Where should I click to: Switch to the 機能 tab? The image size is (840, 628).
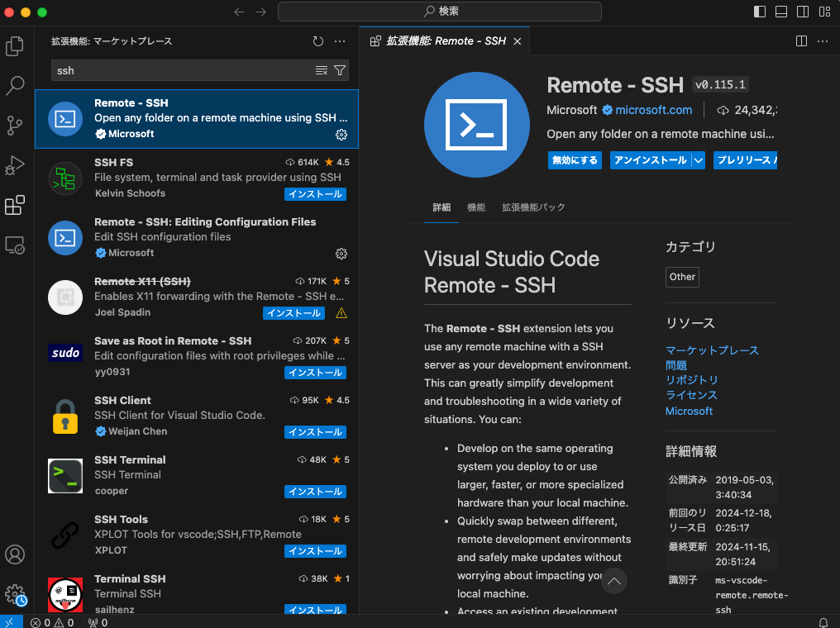[476, 207]
